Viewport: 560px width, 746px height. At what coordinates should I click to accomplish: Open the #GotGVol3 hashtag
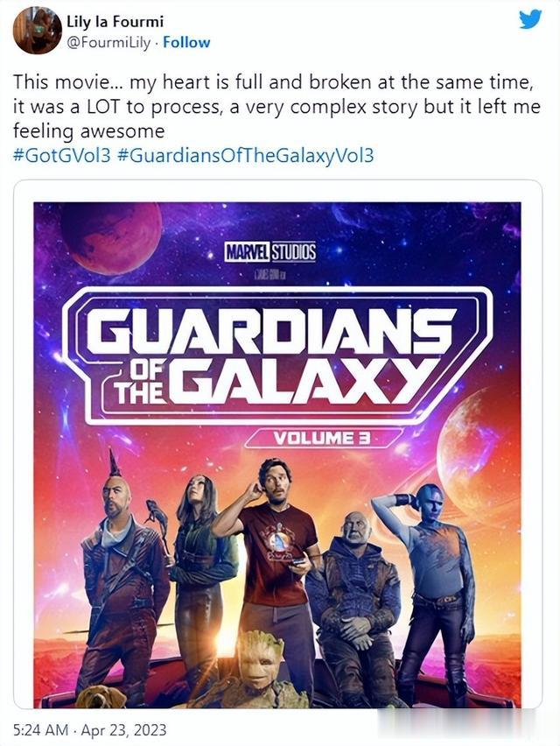coord(62,156)
